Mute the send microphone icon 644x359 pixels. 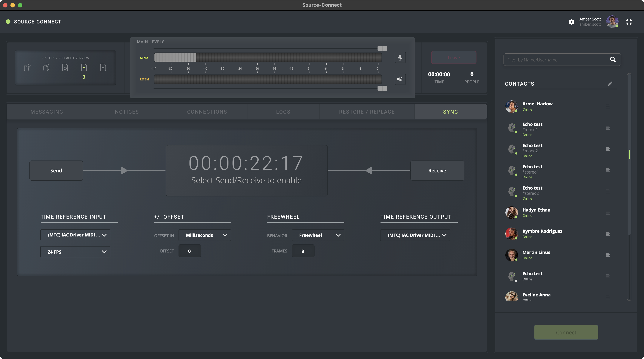pyautogui.click(x=400, y=58)
